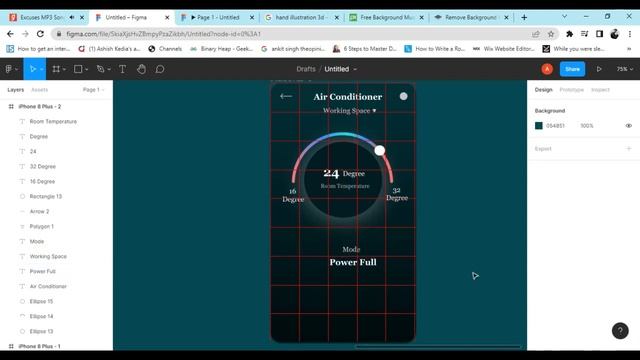This screenshot has height=360, width=640.
Task: Select the Hand tool
Action: click(141, 69)
